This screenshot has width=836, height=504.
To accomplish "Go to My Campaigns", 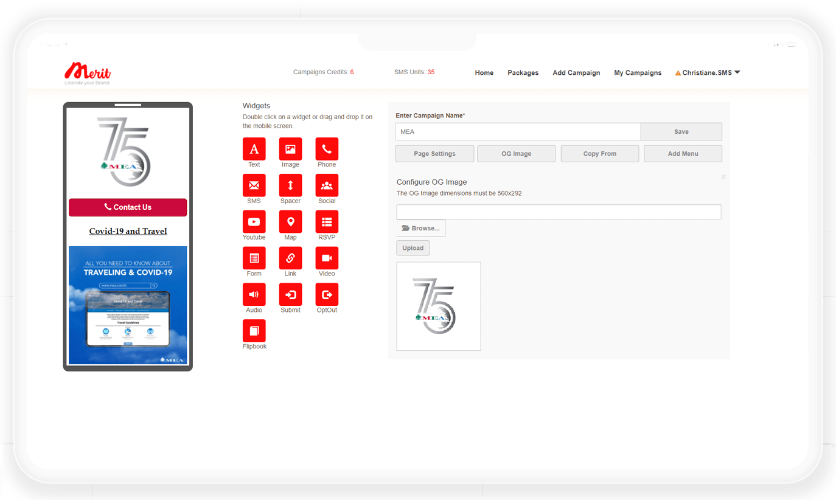I will click(637, 73).
